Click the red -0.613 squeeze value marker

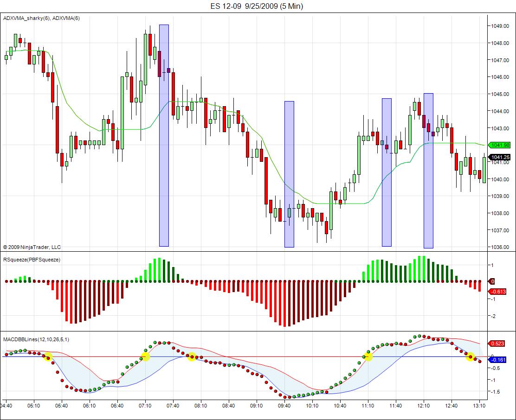(x=497, y=292)
